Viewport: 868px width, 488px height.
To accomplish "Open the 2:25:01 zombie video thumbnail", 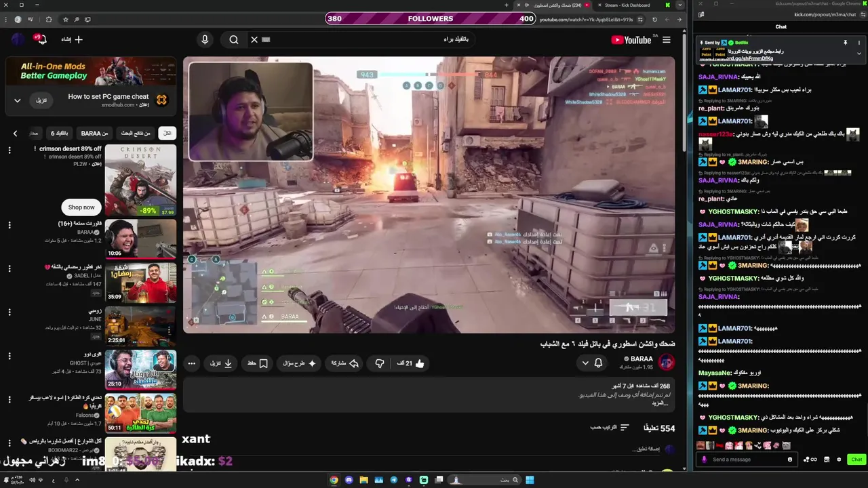I will (140, 326).
